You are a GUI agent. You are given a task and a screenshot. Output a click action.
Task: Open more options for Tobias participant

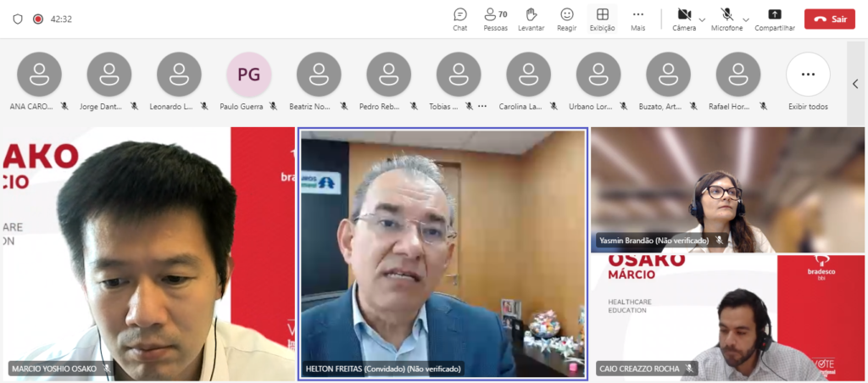(x=482, y=107)
